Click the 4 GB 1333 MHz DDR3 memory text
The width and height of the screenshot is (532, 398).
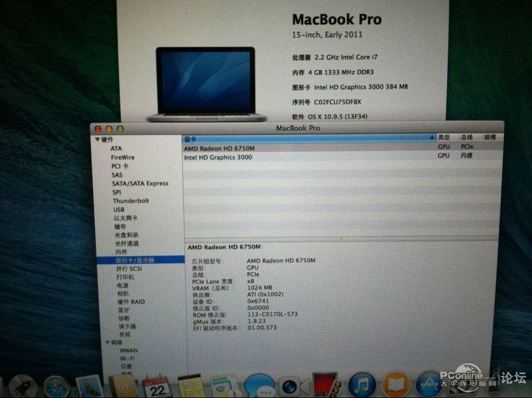coord(341,72)
